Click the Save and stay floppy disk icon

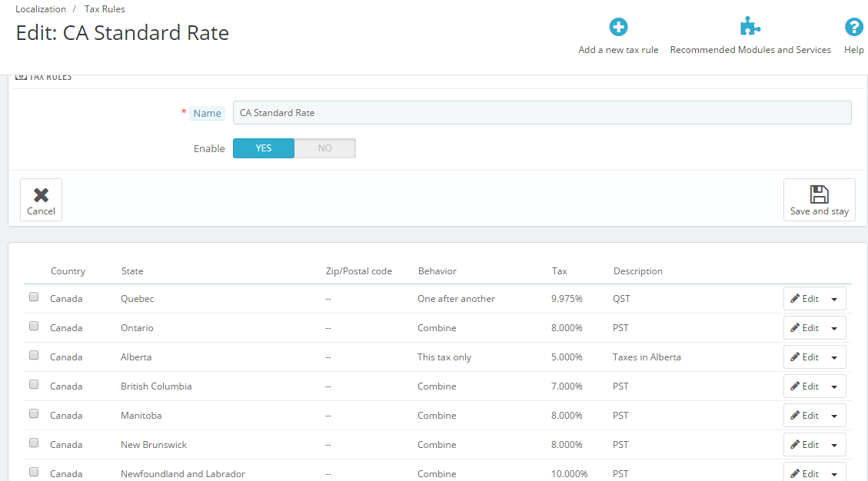[819, 194]
